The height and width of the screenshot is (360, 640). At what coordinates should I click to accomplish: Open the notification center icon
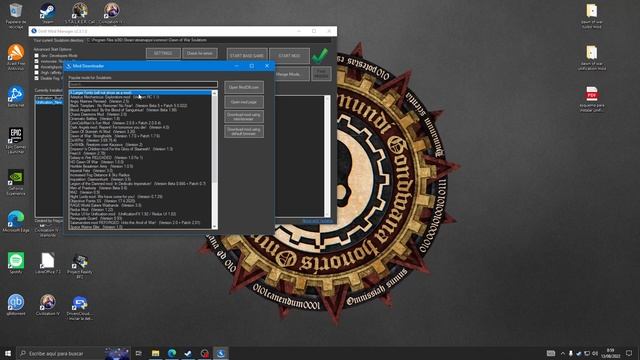pos(629,353)
